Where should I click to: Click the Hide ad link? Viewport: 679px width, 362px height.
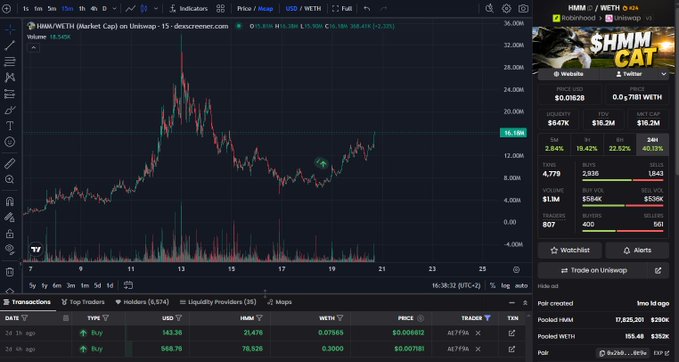pyautogui.click(x=548, y=286)
